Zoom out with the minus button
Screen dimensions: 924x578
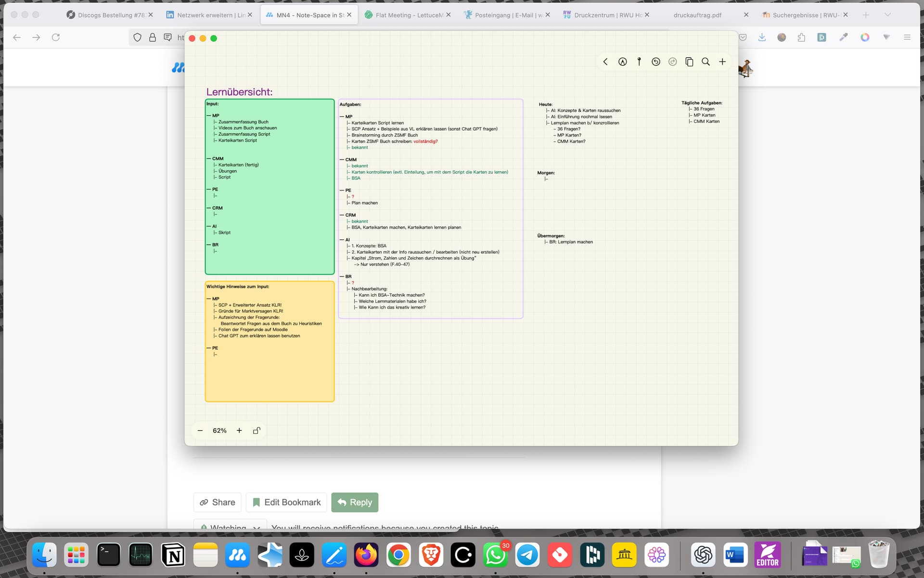point(200,430)
